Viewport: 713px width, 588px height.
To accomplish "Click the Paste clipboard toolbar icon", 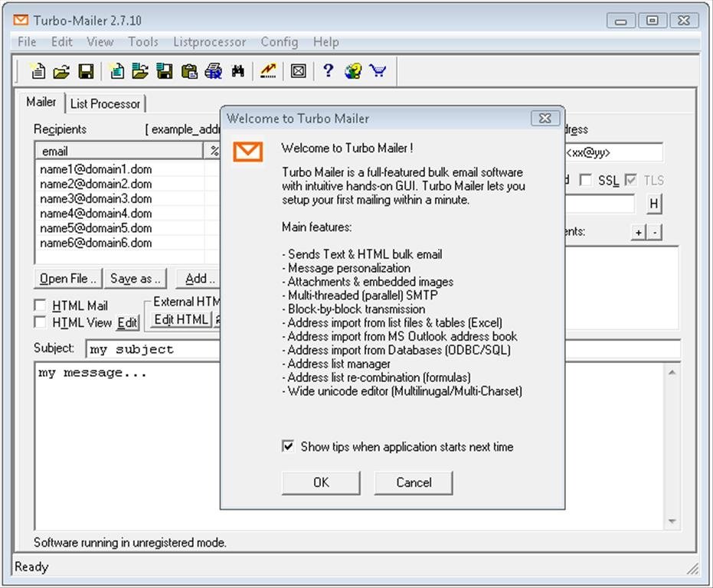I will click(189, 71).
